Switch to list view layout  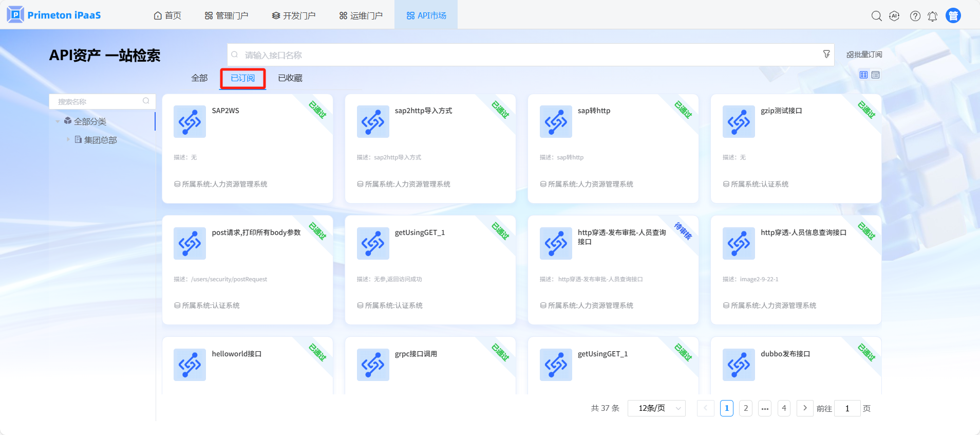(876, 75)
